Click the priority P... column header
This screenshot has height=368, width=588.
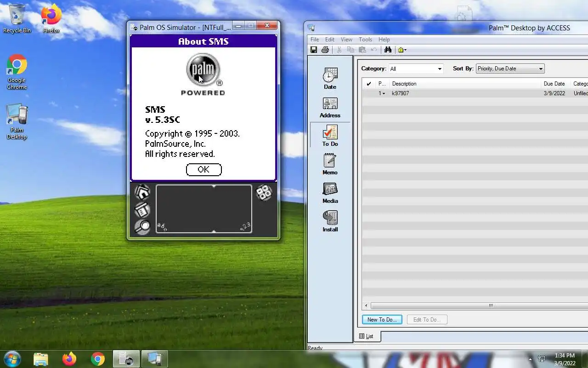382,84
